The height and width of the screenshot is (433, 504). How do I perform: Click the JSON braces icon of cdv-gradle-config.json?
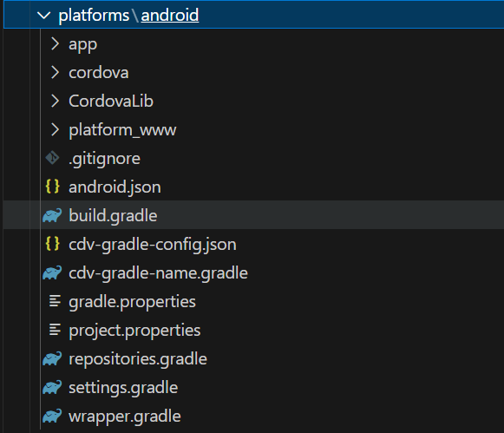coord(52,244)
